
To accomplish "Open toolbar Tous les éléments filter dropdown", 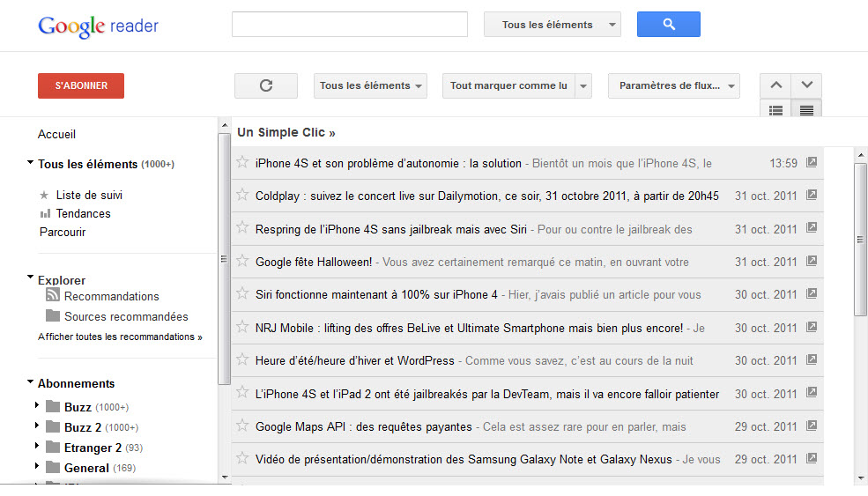I will 370,85.
